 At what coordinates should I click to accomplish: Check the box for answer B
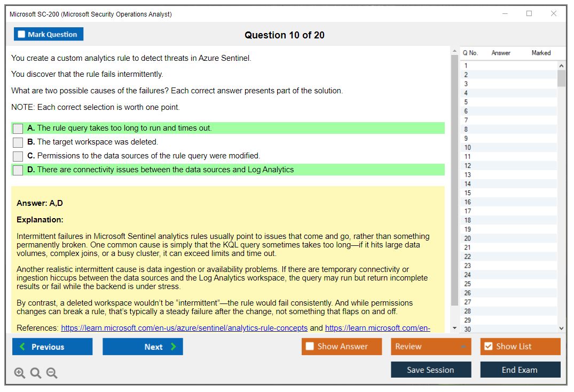pyautogui.click(x=18, y=142)
